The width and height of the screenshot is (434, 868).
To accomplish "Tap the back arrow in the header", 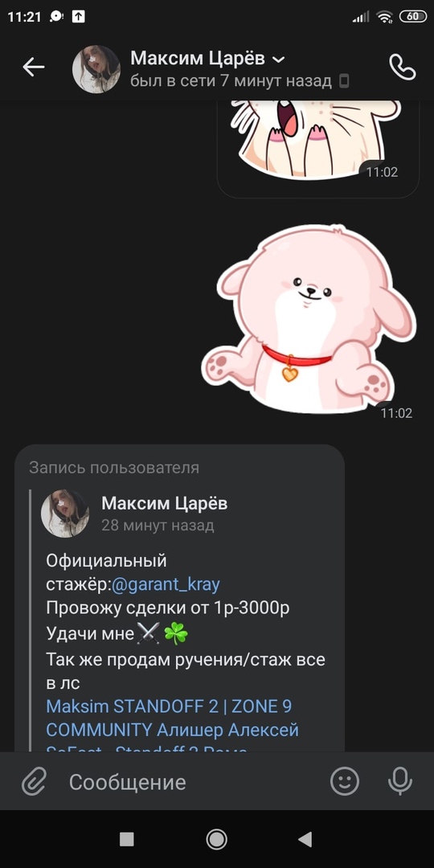I will point(33,67).
